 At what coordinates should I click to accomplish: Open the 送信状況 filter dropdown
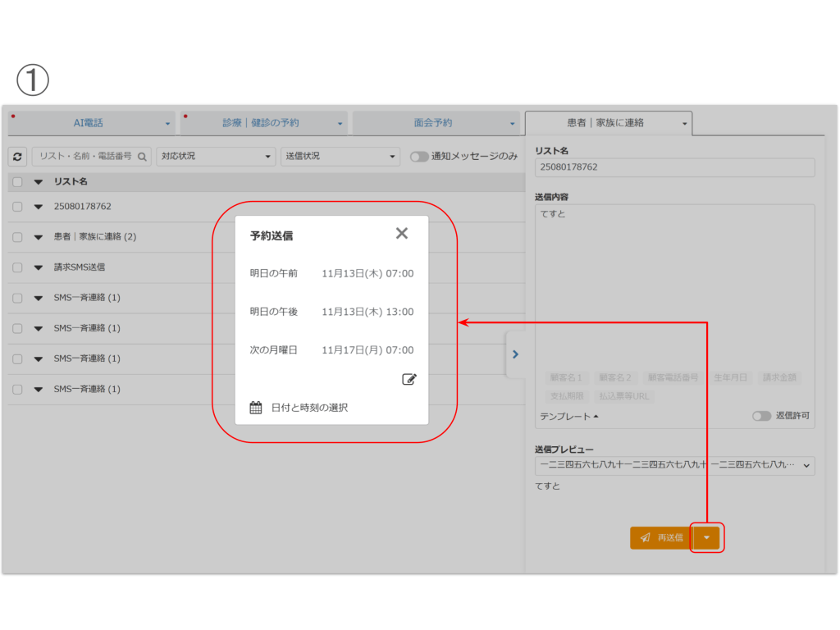click(x=340, y=156)
